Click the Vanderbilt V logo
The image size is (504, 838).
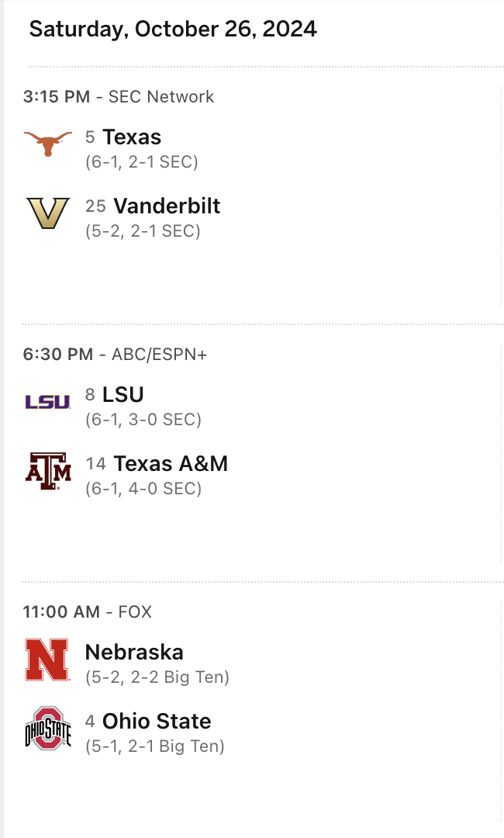47,213
